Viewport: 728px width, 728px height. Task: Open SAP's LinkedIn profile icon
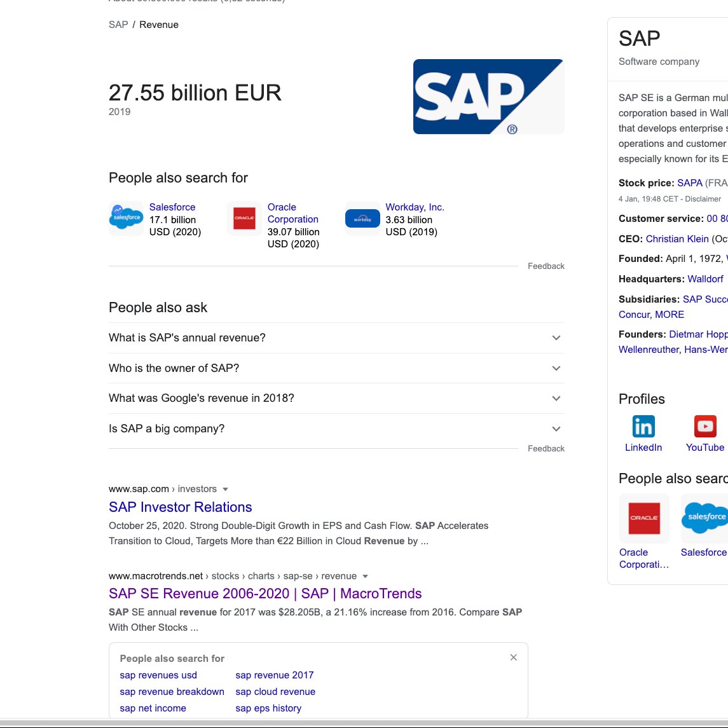coord(643,426)
